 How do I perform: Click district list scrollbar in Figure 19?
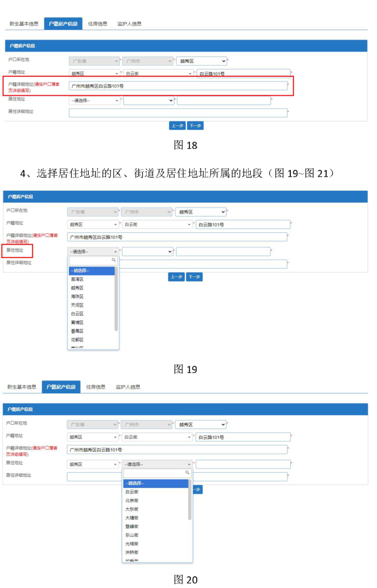tap(116, 299)
